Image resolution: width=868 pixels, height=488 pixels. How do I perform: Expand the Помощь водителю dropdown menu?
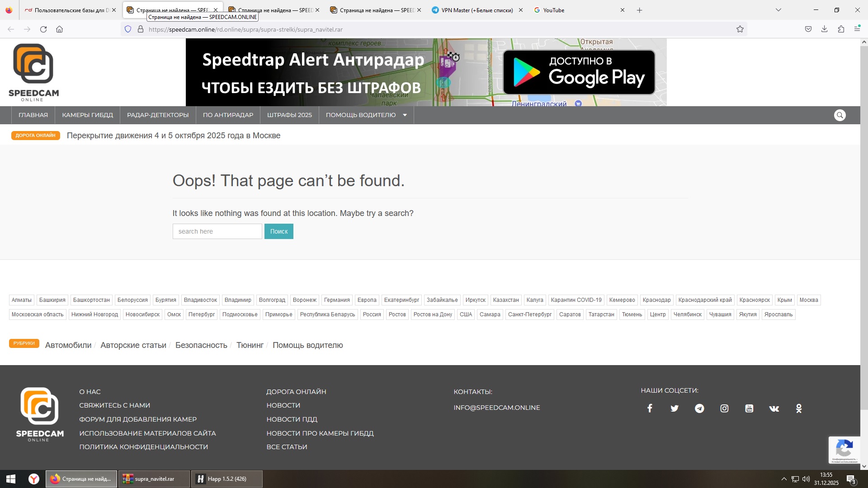405,115
